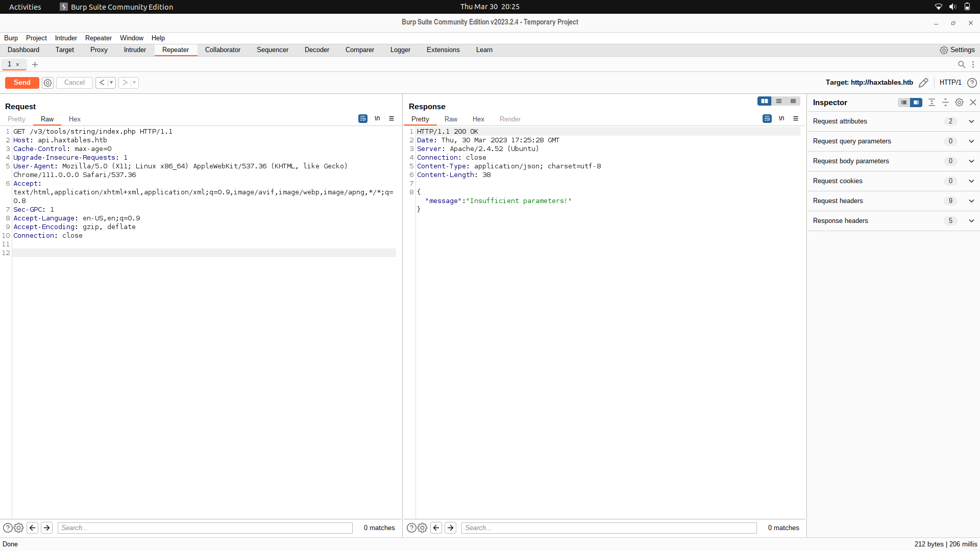Collapse all Inspector sections with the collapse icon
This screenshot has height=551, width=980.
(x=945, y=102)
